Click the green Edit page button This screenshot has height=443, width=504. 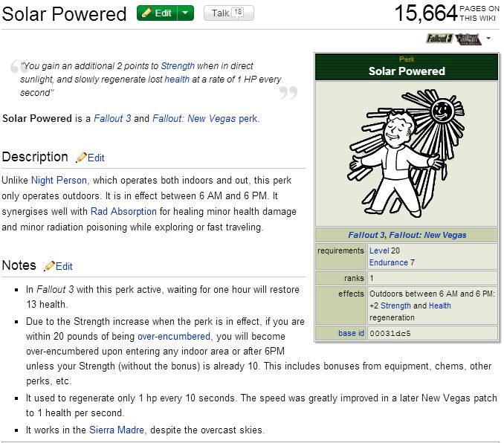[x=157, y=13]
